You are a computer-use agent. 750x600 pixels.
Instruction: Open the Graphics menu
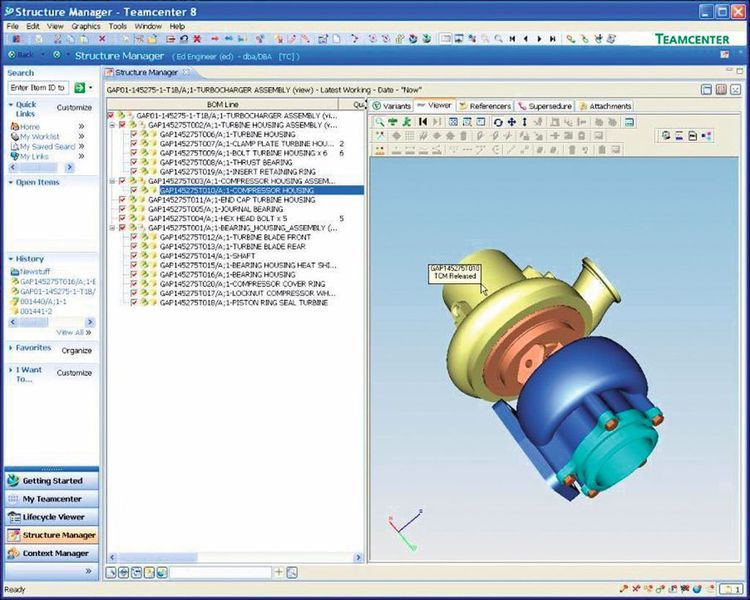tap(85, 26)
